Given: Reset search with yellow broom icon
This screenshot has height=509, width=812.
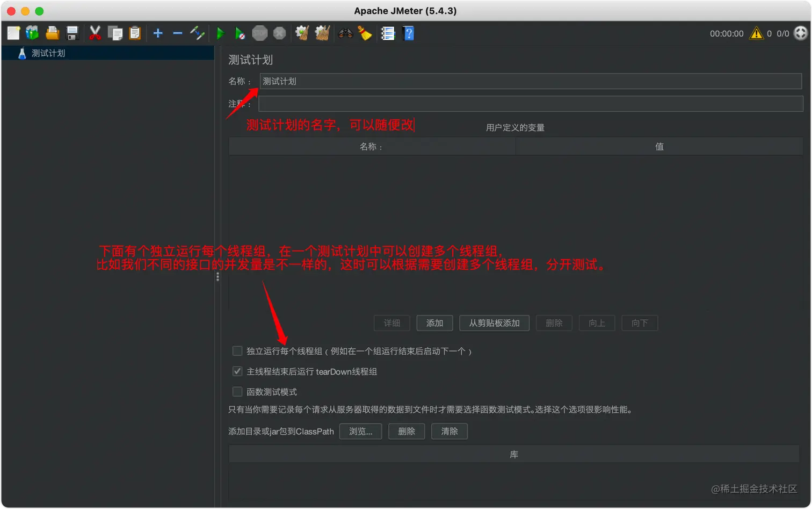Looking at the screenshot, I should (x=365, y=33).
